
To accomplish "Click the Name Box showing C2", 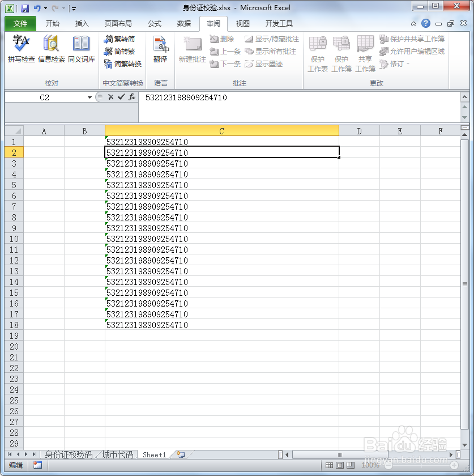I will 45,97.
